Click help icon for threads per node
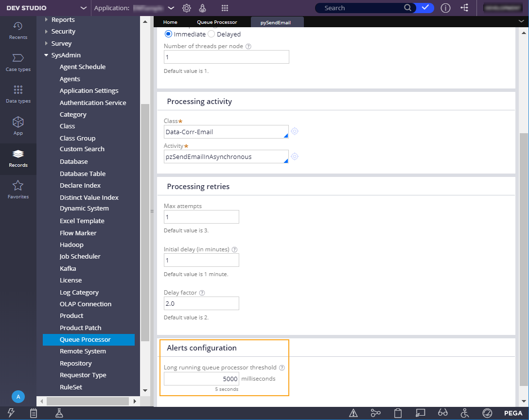 click(248, 46)
